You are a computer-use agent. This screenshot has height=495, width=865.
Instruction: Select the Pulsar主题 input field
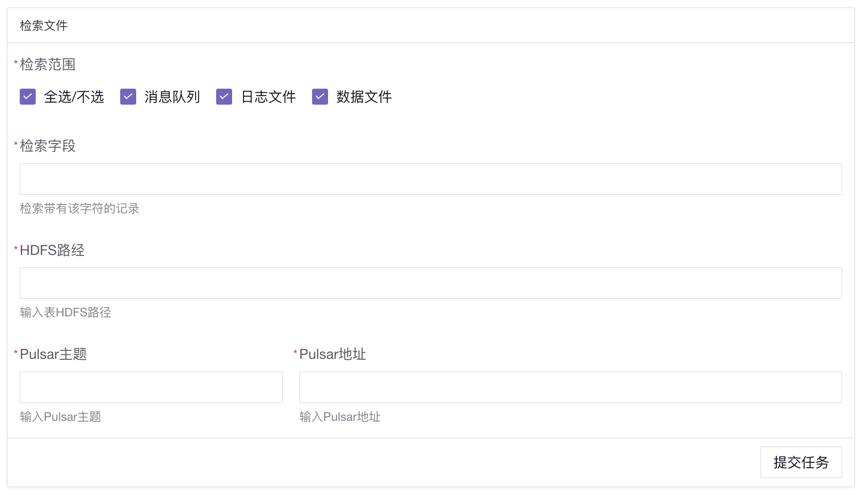pyautogui.click(x=151, y=387)
